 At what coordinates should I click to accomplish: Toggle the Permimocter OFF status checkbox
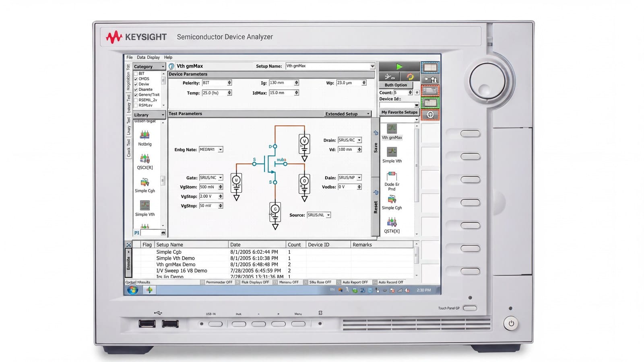[x=203, y=282]
